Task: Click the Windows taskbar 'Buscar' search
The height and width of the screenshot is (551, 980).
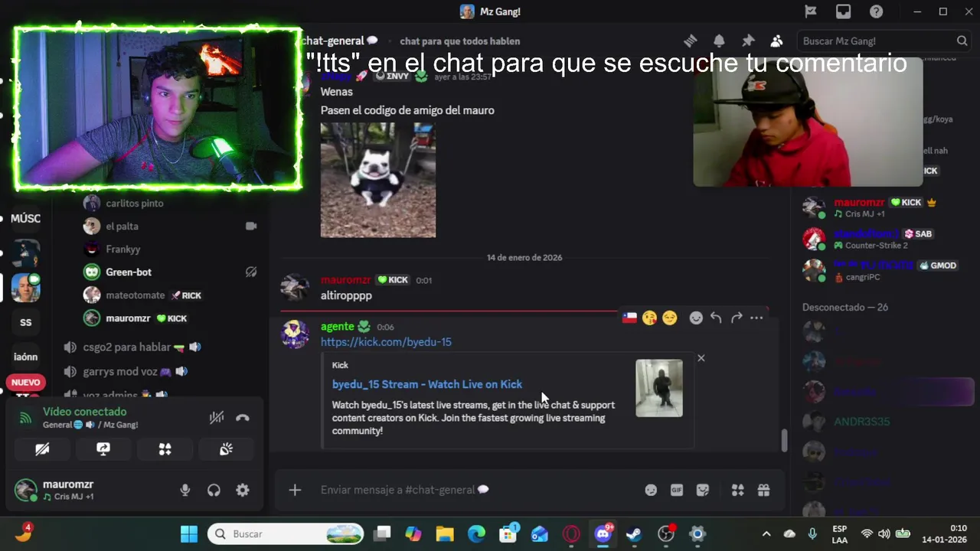Action: 286,534
